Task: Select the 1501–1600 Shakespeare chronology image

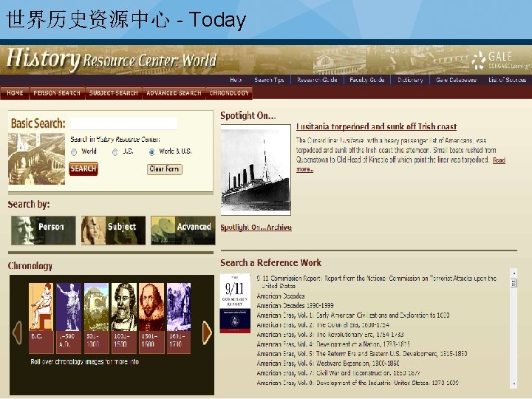Action: (x=151, y=307)
